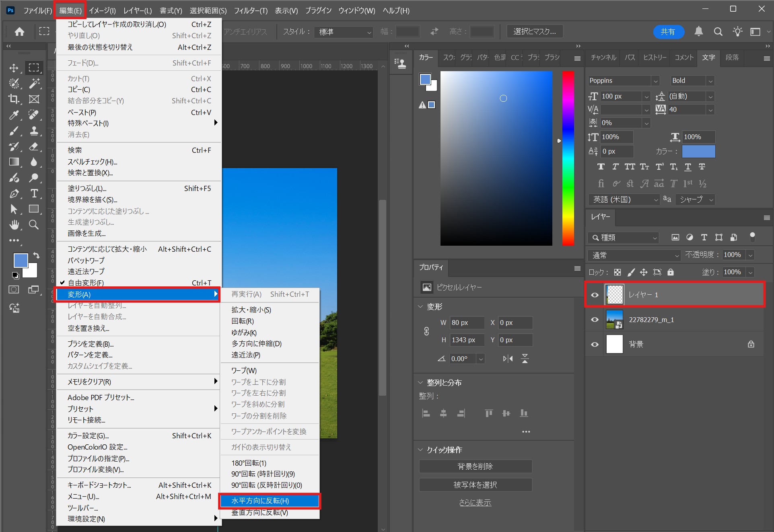
Task: Open the 通常 blend mode dropdown
Action: (x=634, y=255)
